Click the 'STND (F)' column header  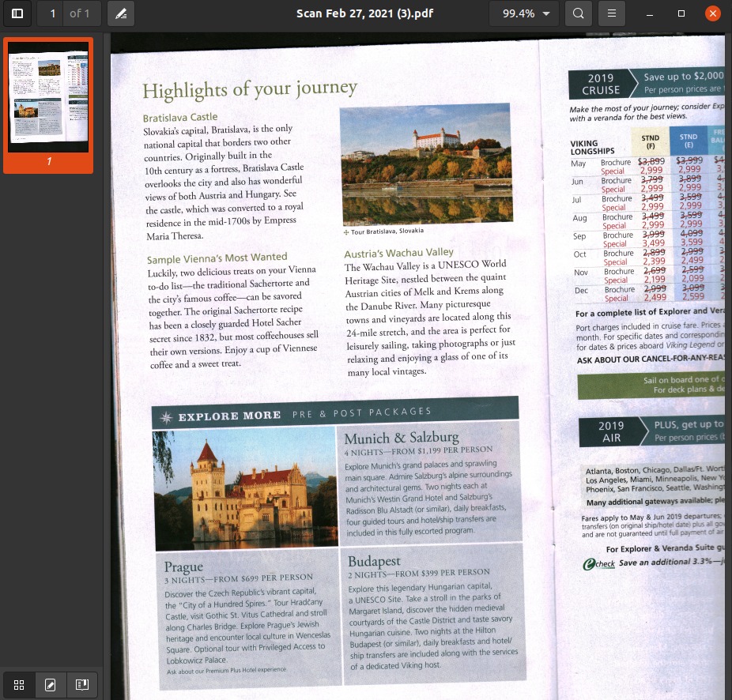651,141
